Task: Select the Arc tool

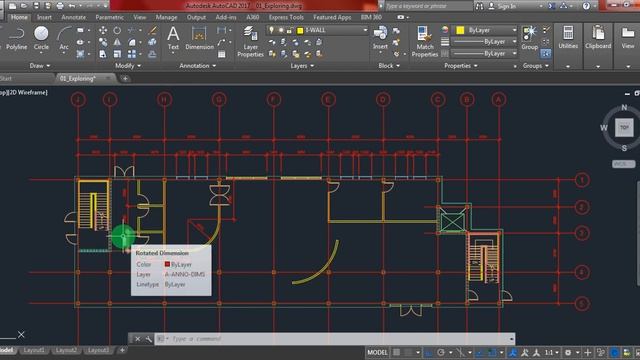Action: click(x=64, y=38)
